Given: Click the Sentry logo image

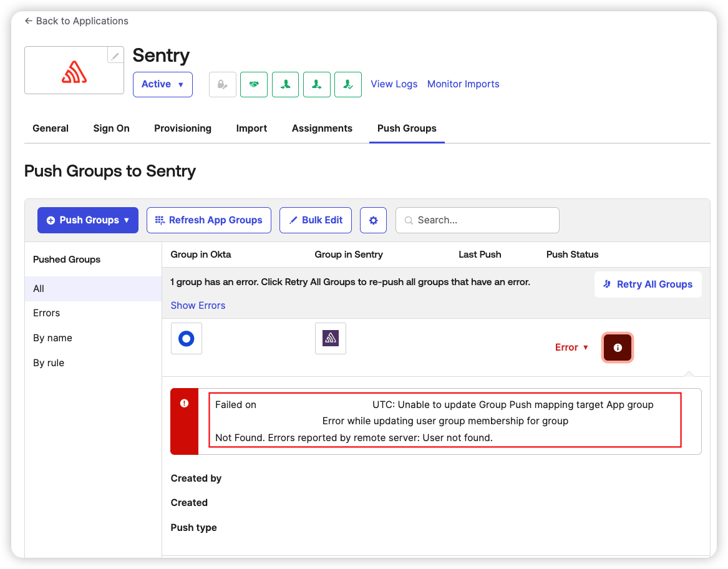Looking at the screenshot, I should (74, 72).
